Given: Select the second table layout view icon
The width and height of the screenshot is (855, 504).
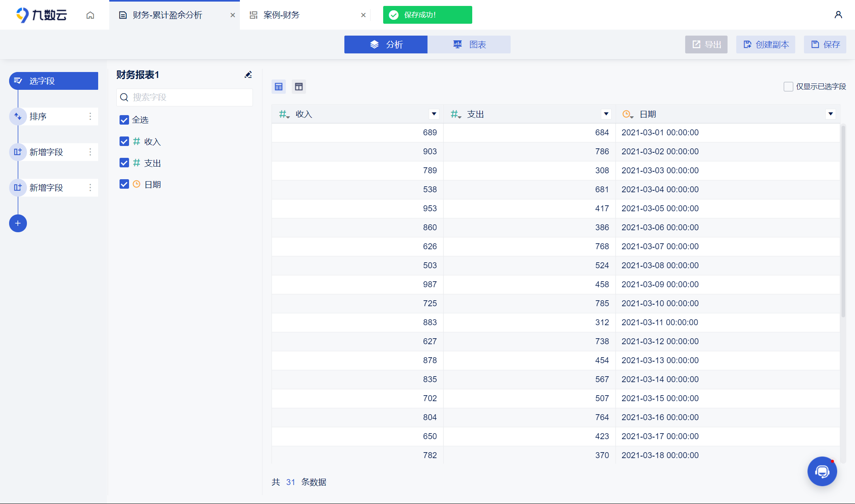Looking at the screenshot, I should [299, 87].
